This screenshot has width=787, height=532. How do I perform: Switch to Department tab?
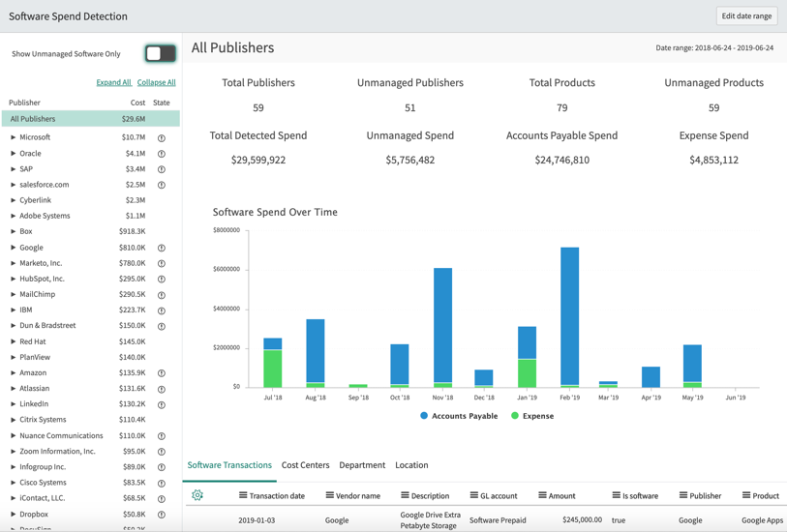(x=362, y=465)
